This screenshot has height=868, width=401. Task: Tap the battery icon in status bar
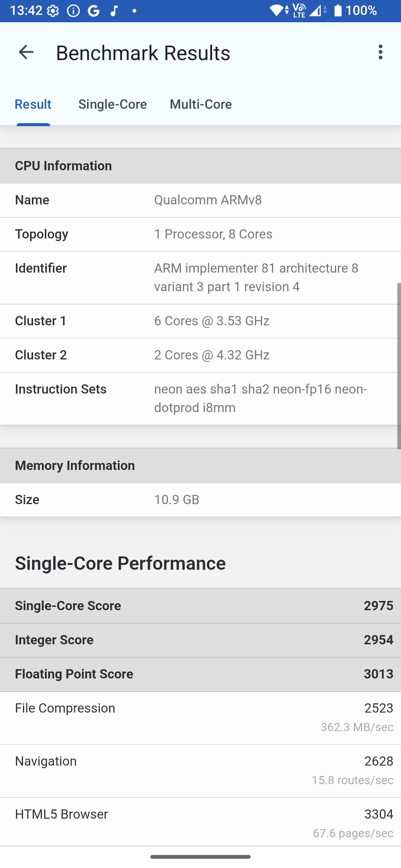[338, 10]
